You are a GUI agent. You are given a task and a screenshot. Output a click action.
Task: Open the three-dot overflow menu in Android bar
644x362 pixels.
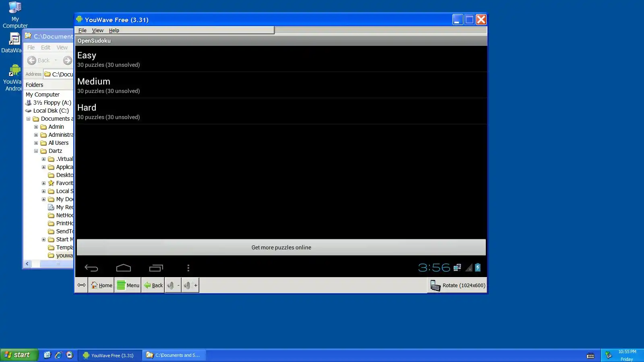(188, 268)
